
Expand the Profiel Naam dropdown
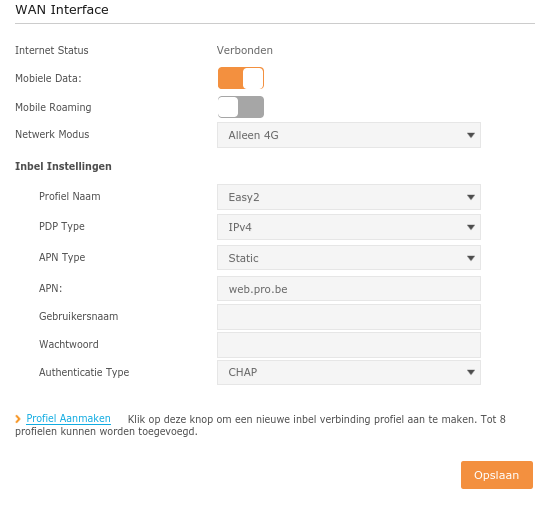coord(349,197)
